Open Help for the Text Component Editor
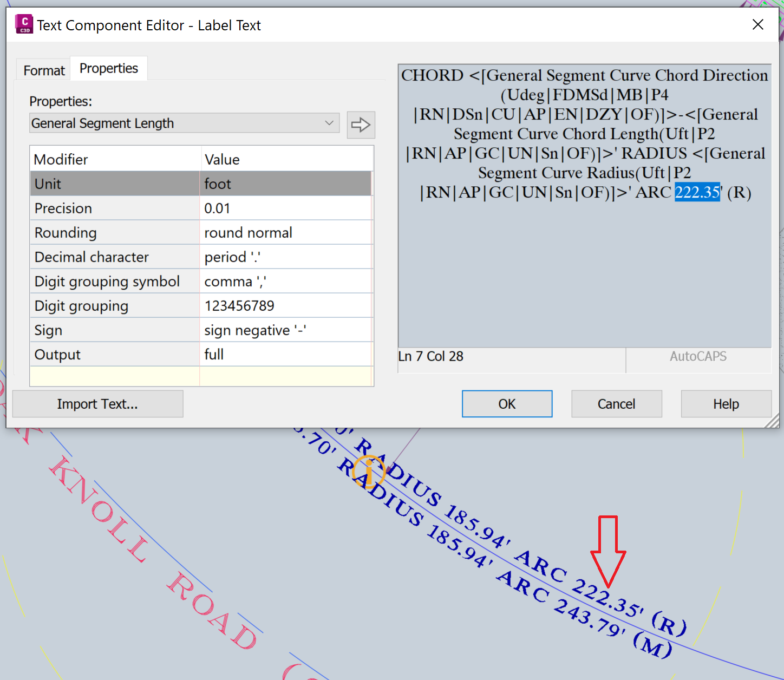 (726, 403)
